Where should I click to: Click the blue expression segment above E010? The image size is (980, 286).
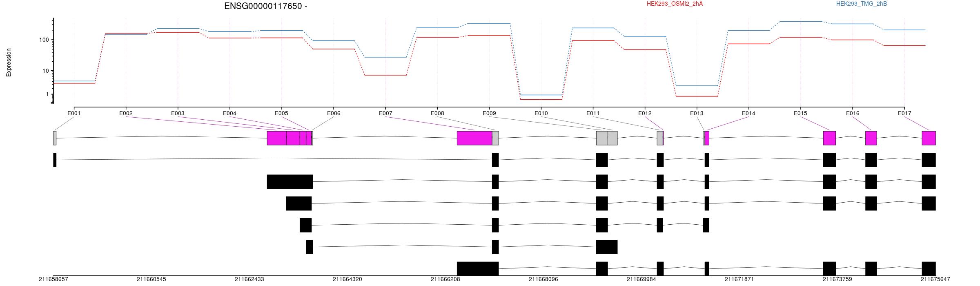tap(541, 95)
